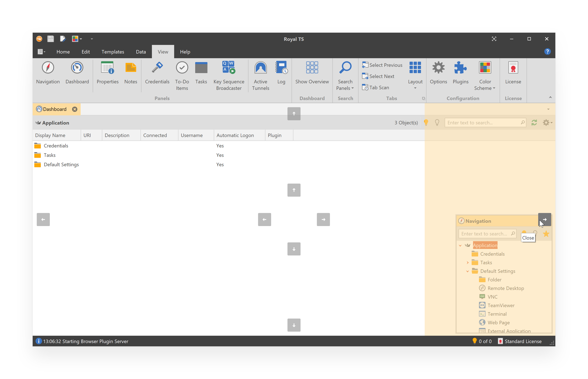
Task: Collapse the Application node in the Navigation tree
Action: click(x=460, y=245)
